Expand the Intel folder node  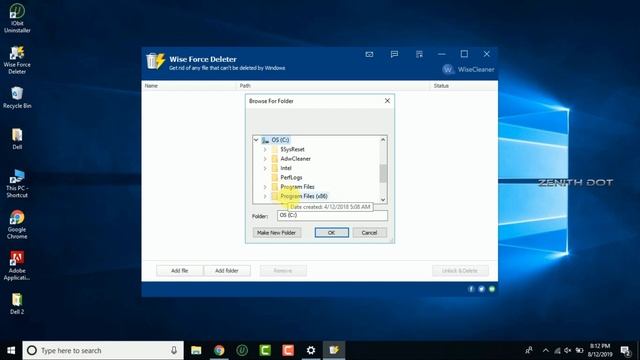265,168
